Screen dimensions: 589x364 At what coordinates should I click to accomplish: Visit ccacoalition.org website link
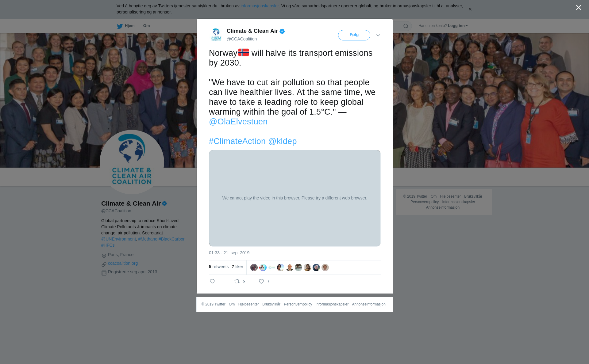(123, 263)
